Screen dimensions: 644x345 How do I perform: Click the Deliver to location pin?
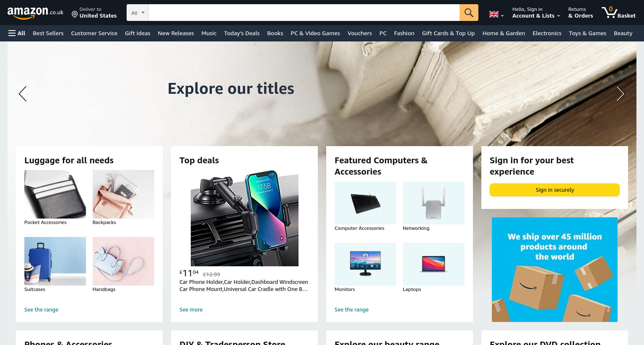[75, 15]
